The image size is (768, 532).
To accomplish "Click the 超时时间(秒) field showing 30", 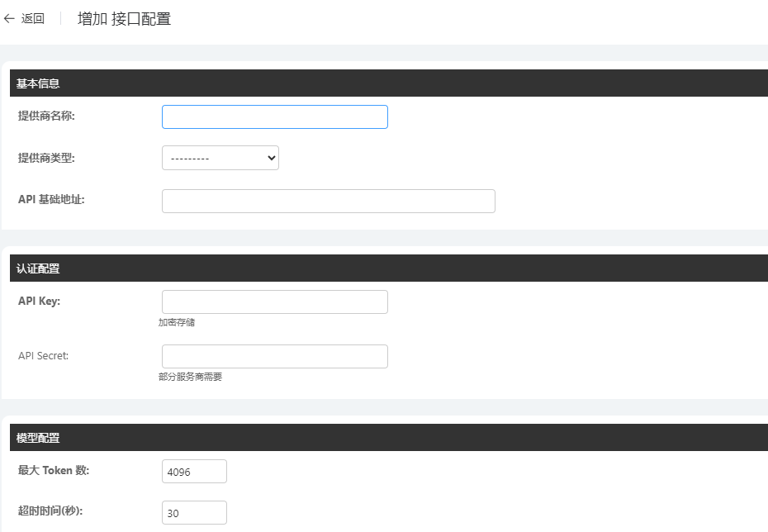I will [194, 512].
